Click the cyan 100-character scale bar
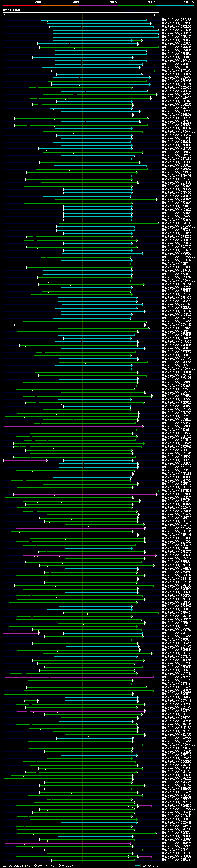This screenshot has height=868, width=197. 138,865
